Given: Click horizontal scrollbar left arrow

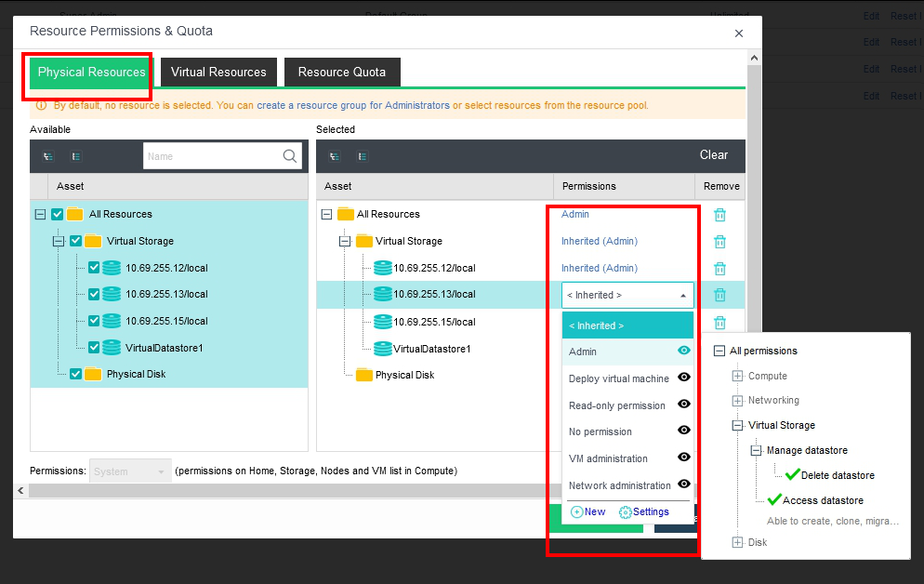Looking at the screenshot, I should 20,490.
